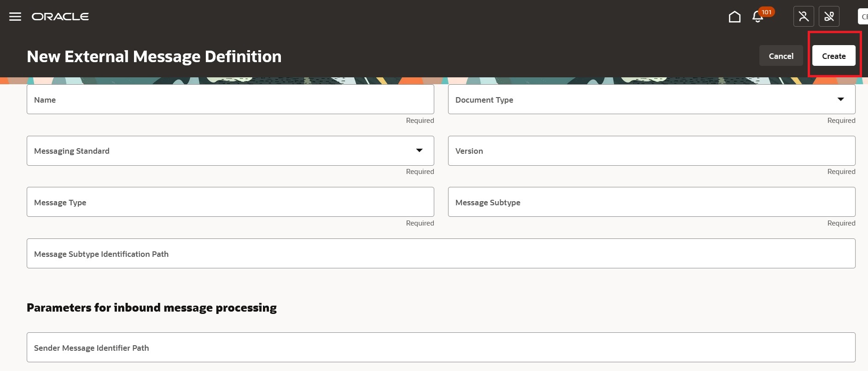The width and height of the screenshot is (868, 371).
Task: Click into the Message Subtype field
Action: tap(652, 202)
